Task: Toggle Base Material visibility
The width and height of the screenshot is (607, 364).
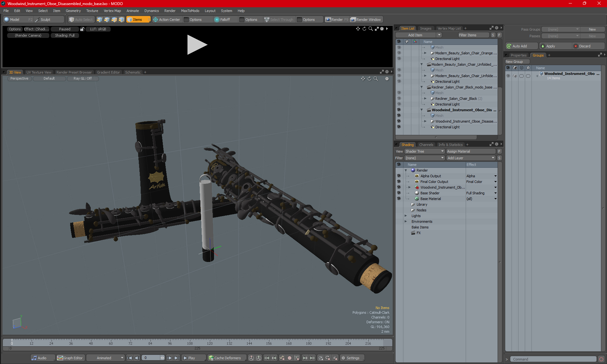Action: click(x=399, y=199)
